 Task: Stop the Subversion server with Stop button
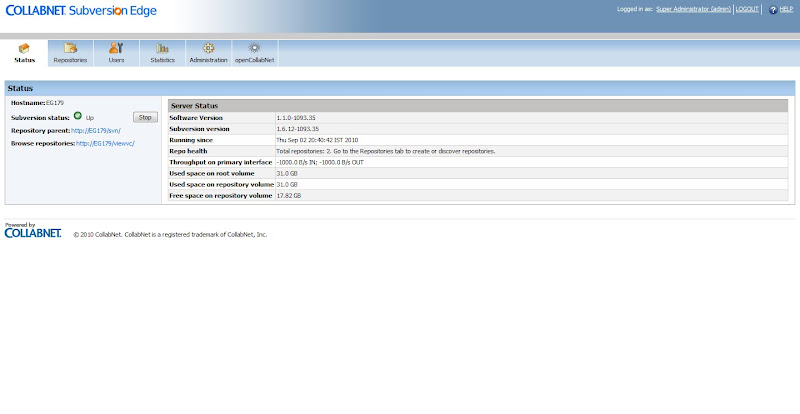pyautogui.click(x=145, y=117)
